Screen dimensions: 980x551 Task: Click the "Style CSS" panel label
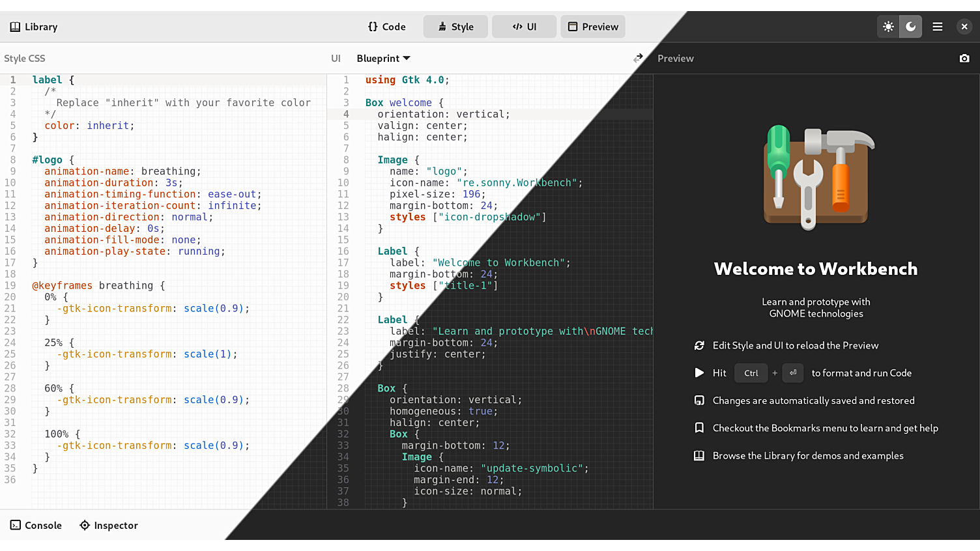(25, 59)
